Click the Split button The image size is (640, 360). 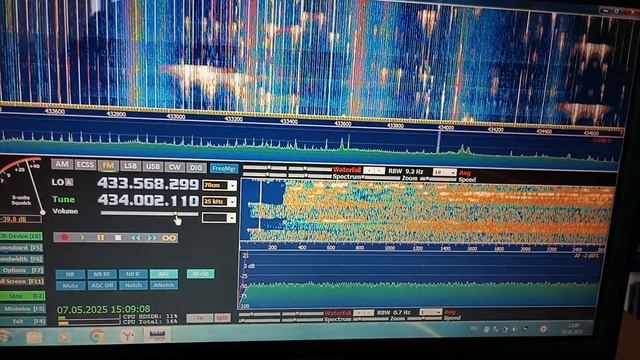222,318
